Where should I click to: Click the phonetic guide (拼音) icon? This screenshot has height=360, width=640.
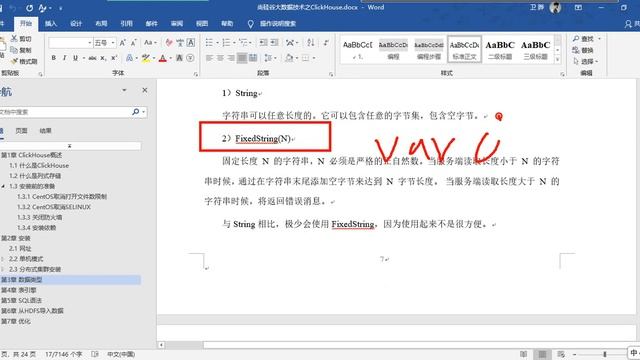pyautogui.click(x=180, y=43)
